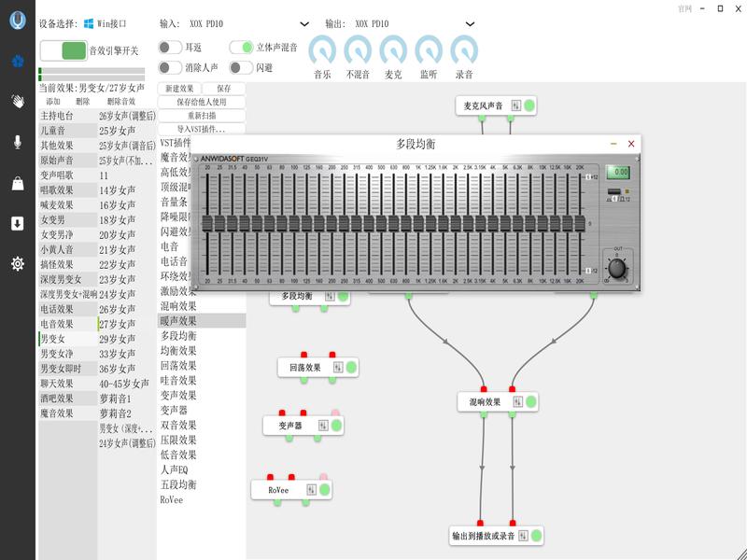This screenshot has width=747, height=560.
Task: Expand the 输入 input device dropdown
Action: [304, 23]
